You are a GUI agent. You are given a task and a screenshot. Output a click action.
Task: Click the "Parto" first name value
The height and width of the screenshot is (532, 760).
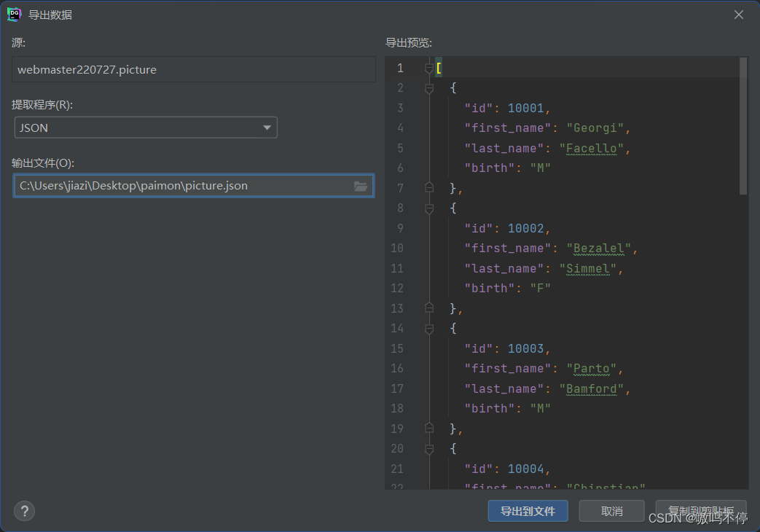click(592, 369)
